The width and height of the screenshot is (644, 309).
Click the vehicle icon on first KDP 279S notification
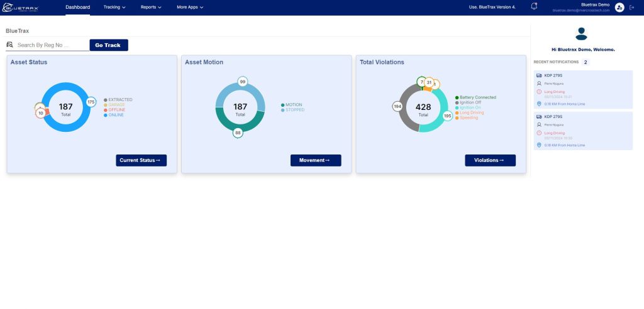tap(539, 75)
